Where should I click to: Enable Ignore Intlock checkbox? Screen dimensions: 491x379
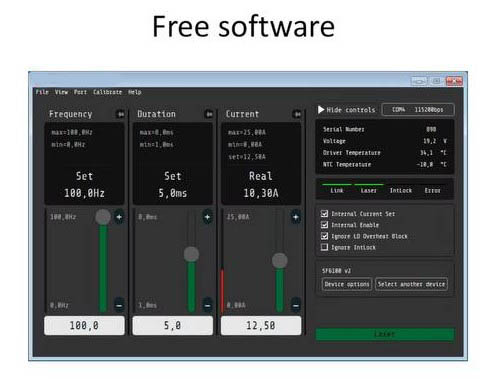(324, 247)
